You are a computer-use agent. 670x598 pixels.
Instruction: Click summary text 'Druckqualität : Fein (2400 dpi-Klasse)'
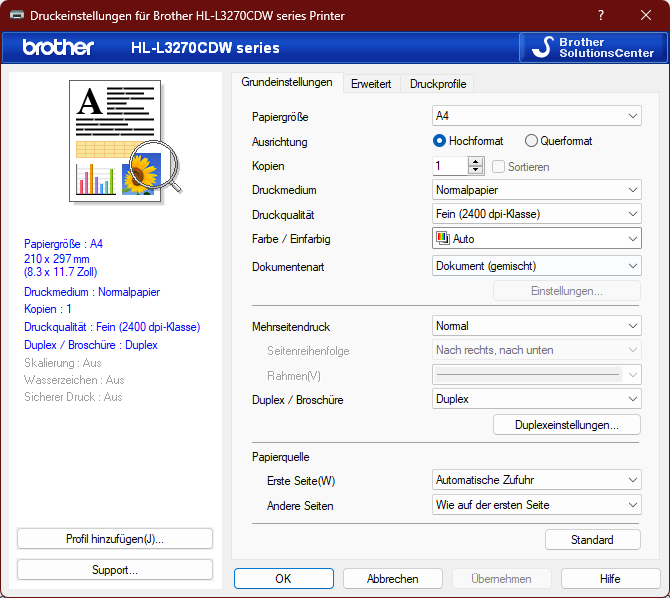112,327
